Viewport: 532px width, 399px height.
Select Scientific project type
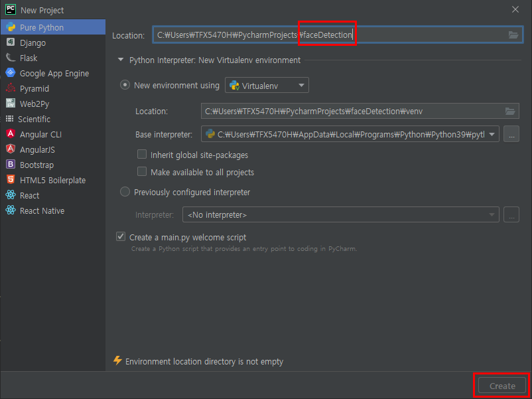click(53, 119)
